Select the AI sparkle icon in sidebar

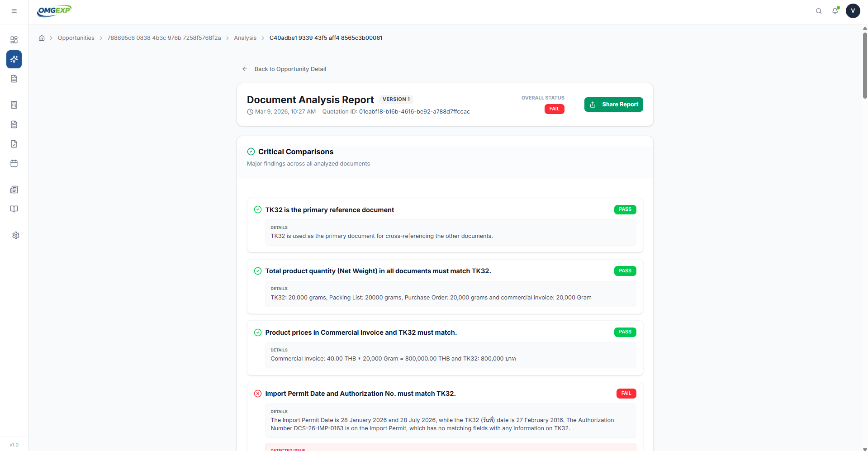coord(14,59)
